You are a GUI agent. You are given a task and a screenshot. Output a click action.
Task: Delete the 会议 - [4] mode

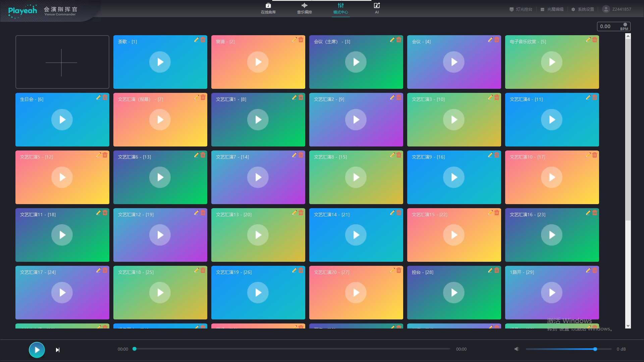point(497,40)
